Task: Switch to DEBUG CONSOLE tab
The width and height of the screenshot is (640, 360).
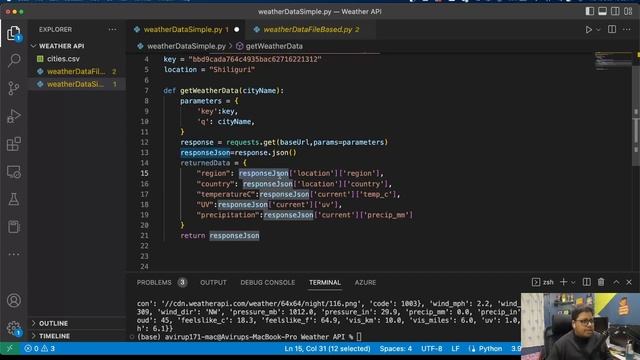Action: (267, 282)
